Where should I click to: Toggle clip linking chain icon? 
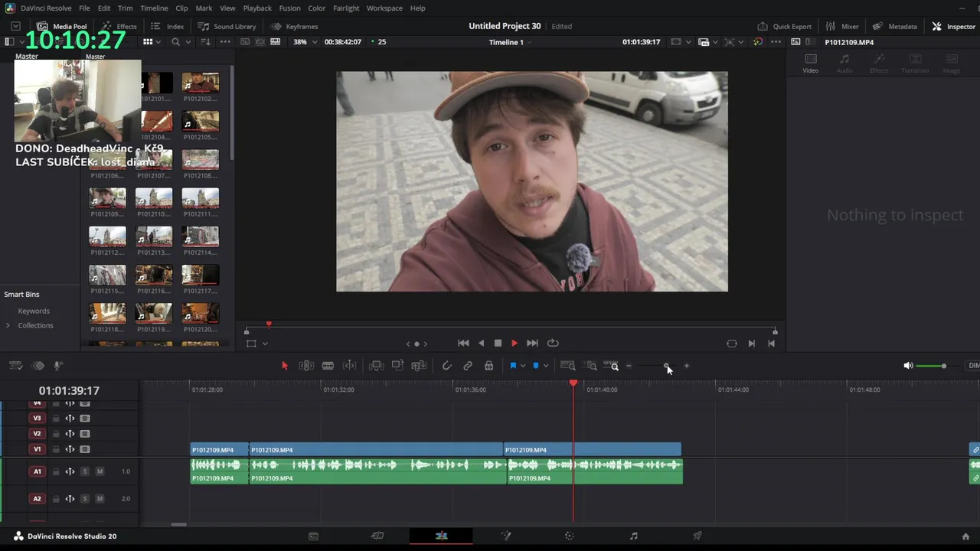(x=467, y=366)
